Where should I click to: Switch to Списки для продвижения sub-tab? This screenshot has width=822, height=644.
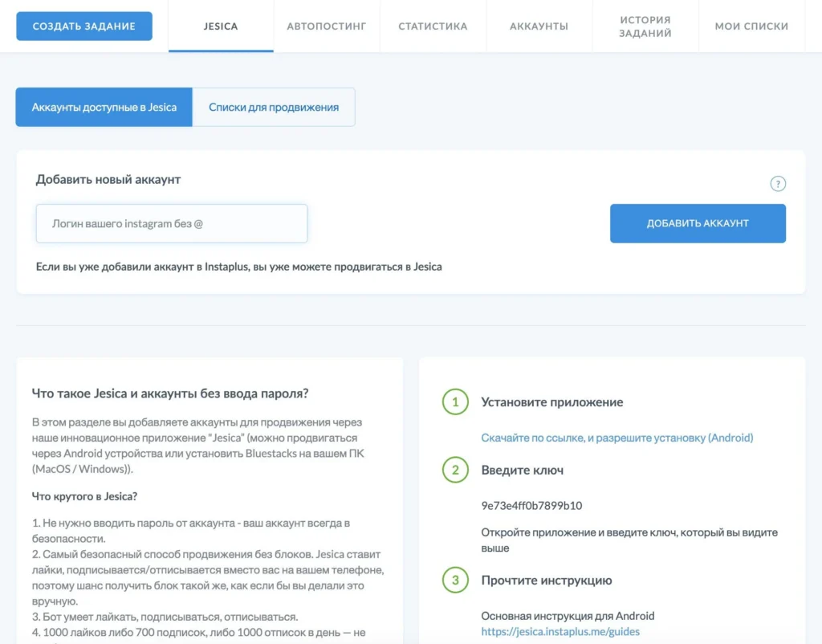[x=274, y=107]
